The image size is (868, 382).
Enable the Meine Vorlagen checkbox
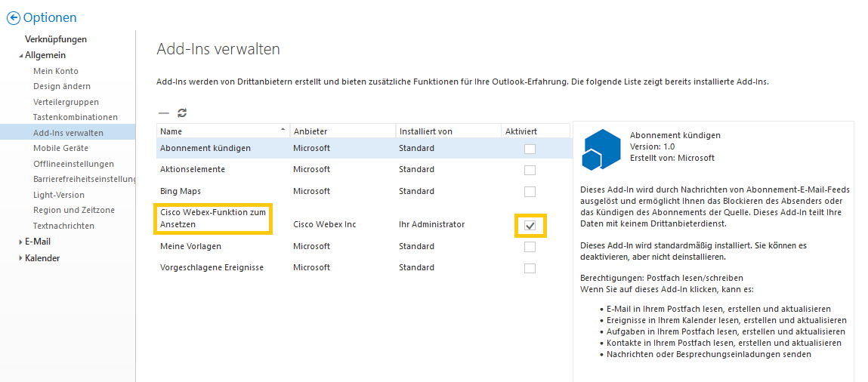coord(530,247)
